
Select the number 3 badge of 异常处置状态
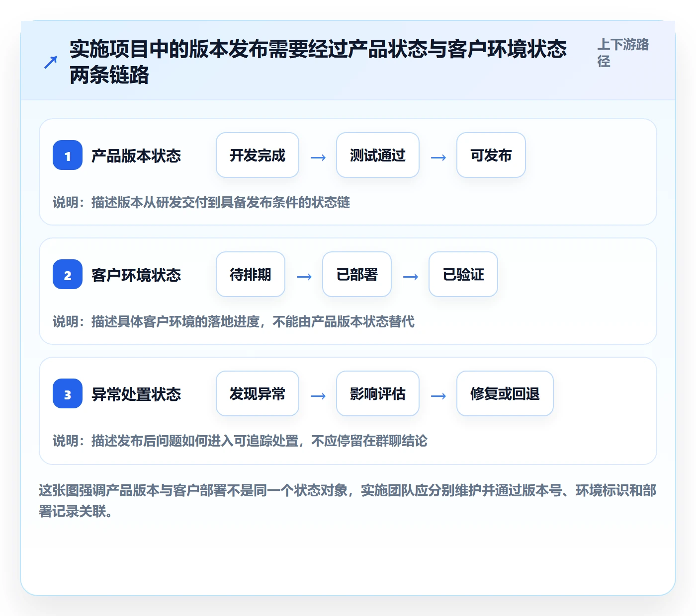[68, 393]
